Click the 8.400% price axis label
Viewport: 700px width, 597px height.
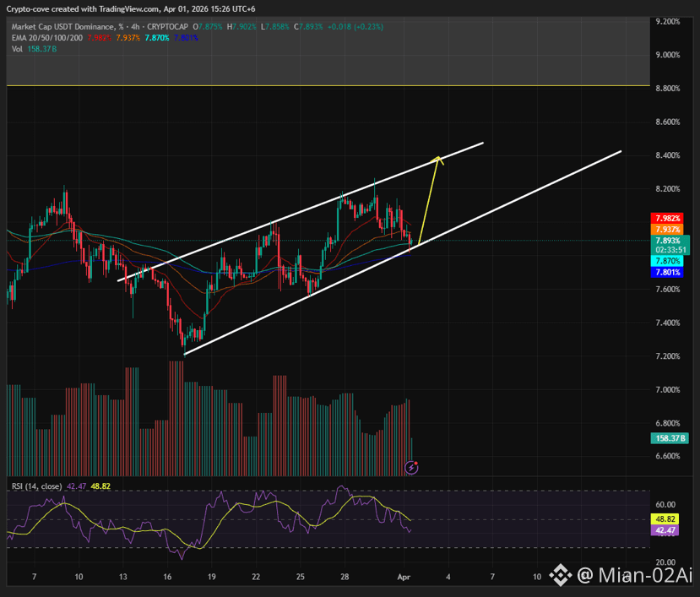667,155
